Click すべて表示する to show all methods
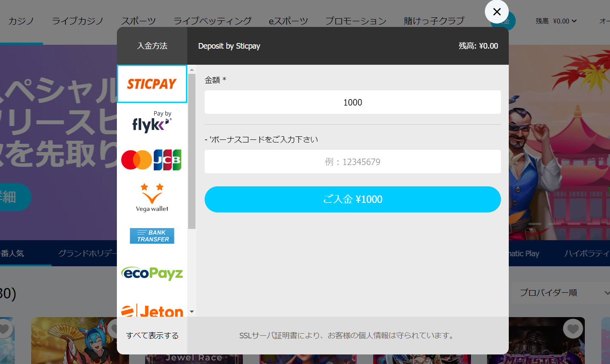The width and height of the screenshot is (610, 364). (152, 335)
